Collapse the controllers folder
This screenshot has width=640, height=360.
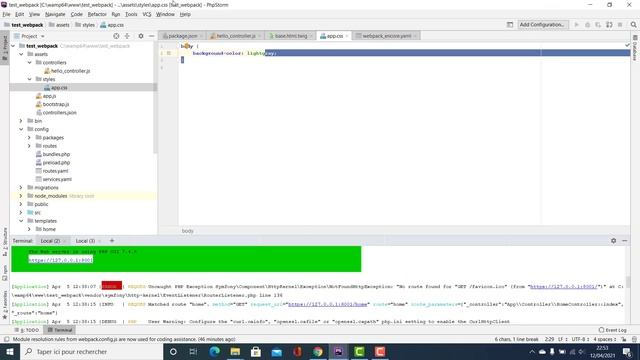(x=29, y=62)
